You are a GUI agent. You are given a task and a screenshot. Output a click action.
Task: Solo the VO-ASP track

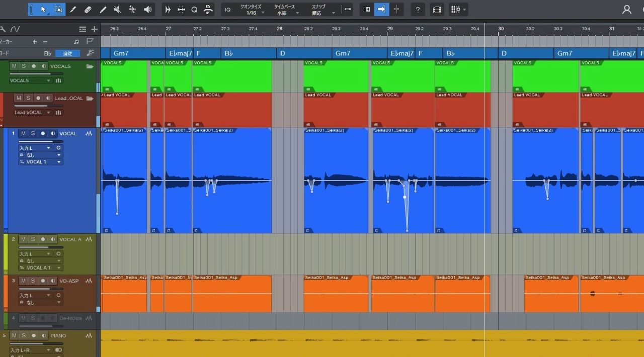[x=33, y=281]
